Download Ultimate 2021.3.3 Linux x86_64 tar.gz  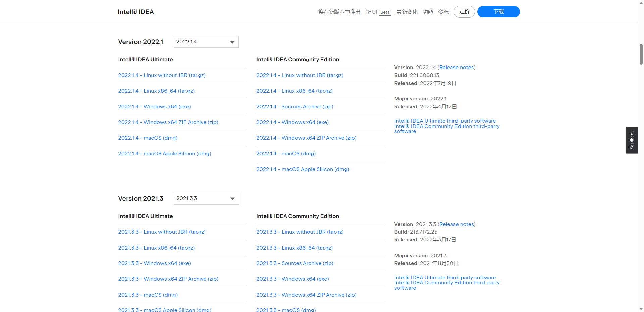(x=156, y=248)
